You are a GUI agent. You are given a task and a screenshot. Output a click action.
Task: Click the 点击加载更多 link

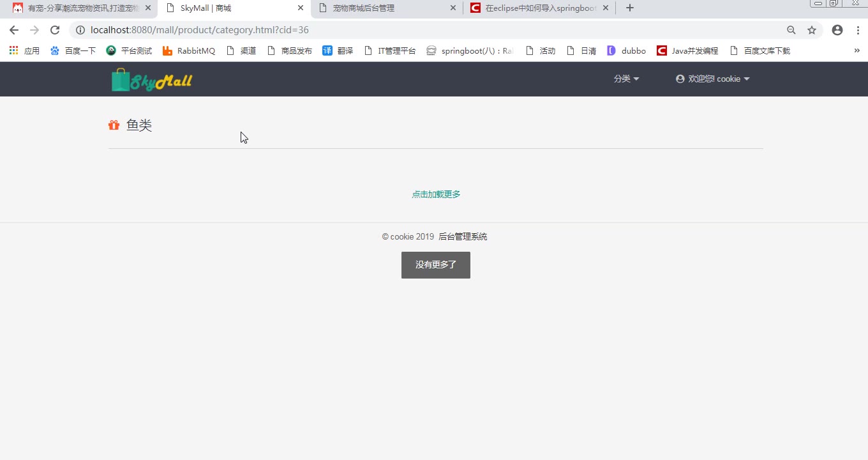pyautogui.click(x=436, y=194)
